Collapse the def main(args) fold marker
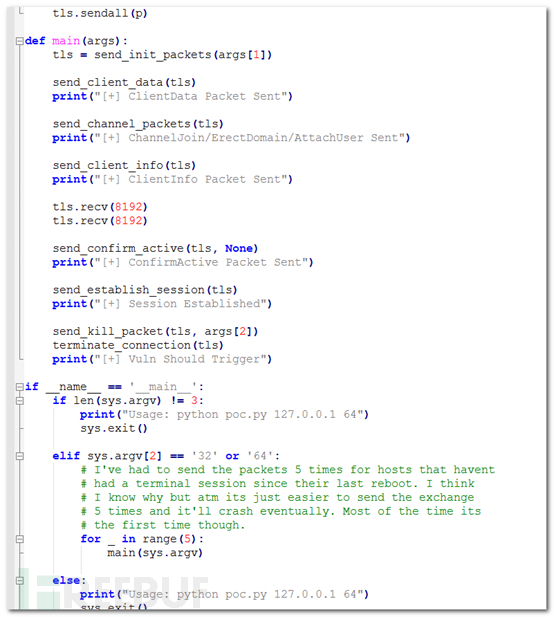The height and width of the screenshot is (617, 554). click(19, 41)
